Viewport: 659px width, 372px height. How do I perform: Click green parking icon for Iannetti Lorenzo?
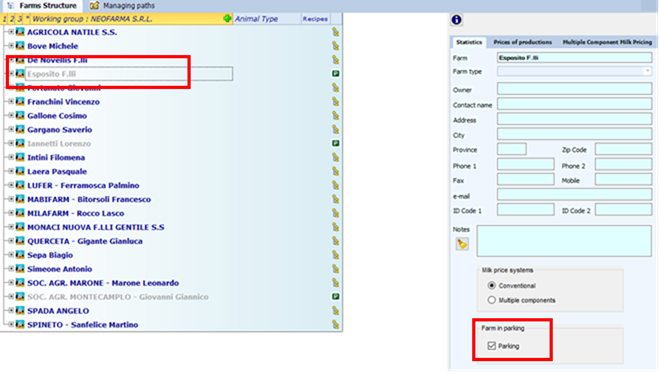pyautogui.click(x=335, y=143)
